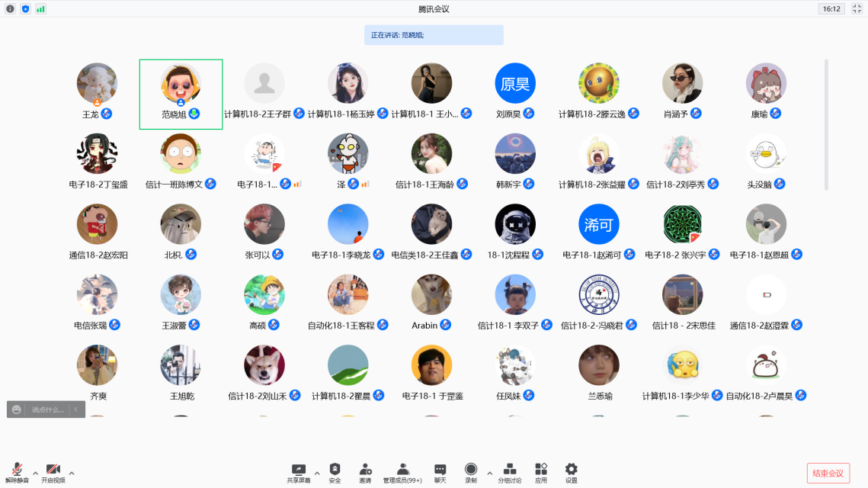Toggle 开启视频 camera button
868x488 pixels.
click(53, 473)
